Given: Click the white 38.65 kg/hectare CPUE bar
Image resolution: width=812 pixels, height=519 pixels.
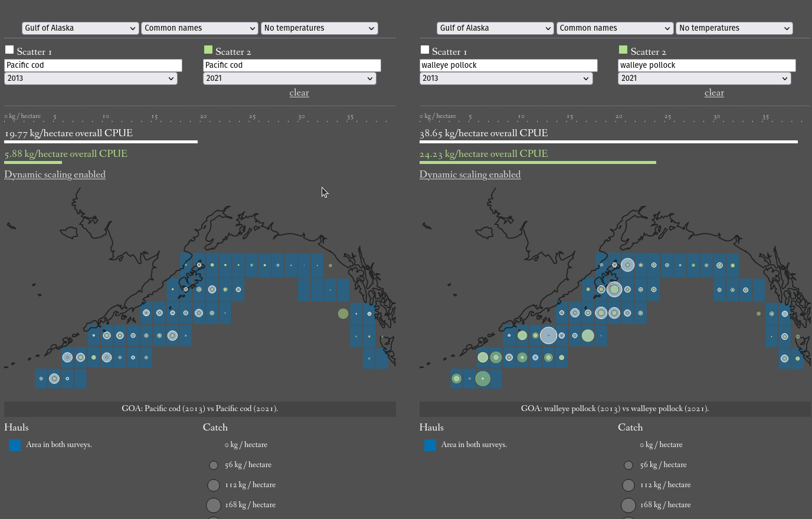Looking at the screenshot, I should coord(608,142).
